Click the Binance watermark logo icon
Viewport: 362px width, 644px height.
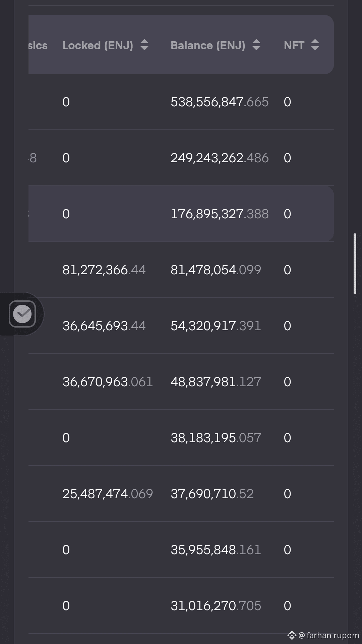click(292, 635)
